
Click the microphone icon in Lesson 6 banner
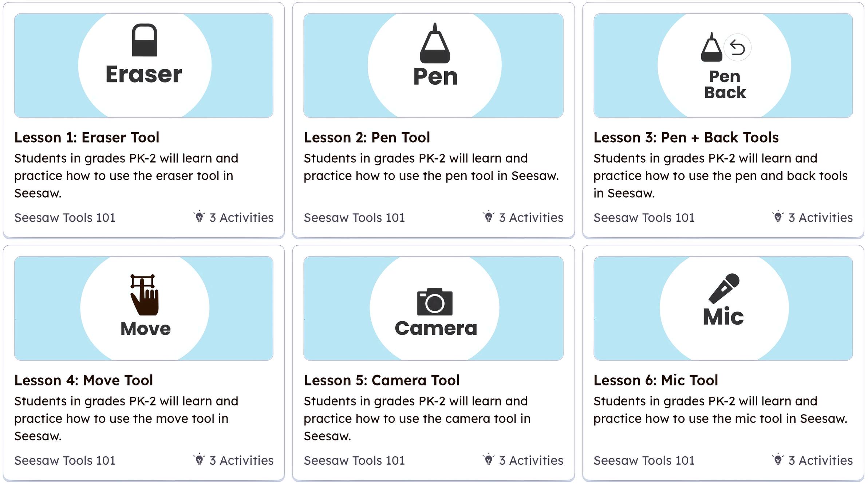tap(724, 288)
